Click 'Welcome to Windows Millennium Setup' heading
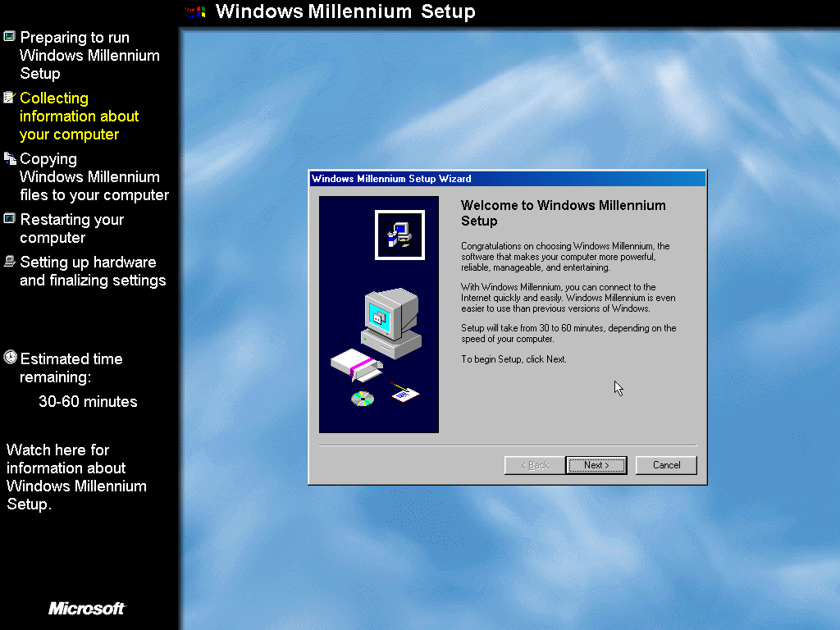The width and height of the screenshot is (840, 630). point(563,212)
